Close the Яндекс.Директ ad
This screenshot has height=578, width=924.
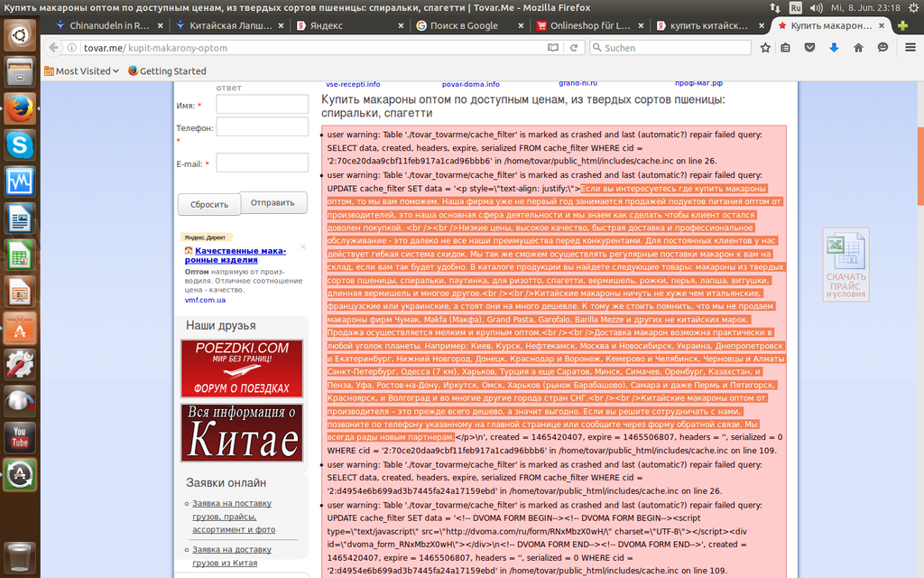click(x=303, y=247)
